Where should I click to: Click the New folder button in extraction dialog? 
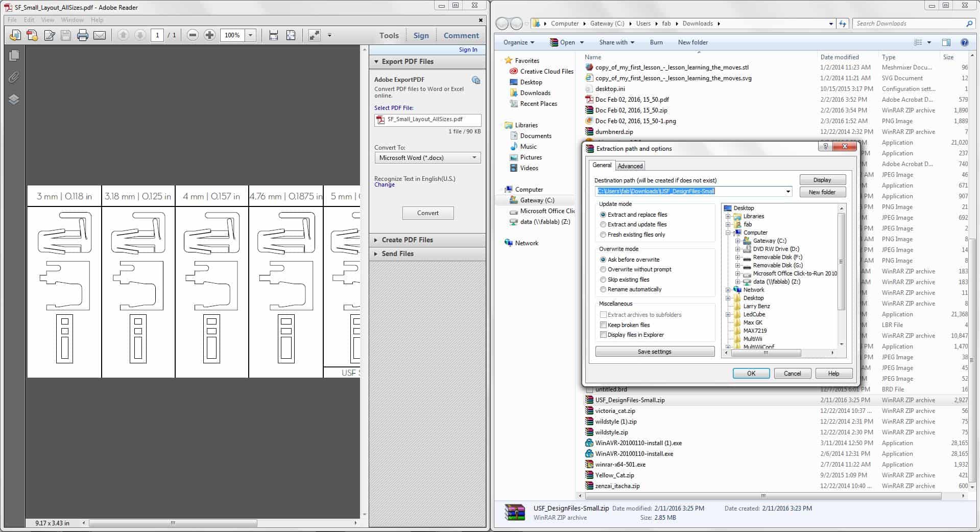click(x=822, y=192)
